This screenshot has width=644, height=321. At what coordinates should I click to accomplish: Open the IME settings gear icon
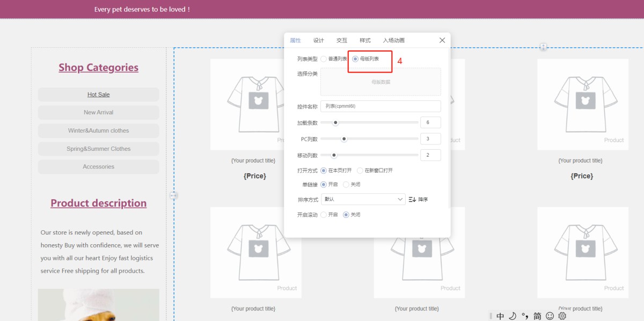point(562,316)
